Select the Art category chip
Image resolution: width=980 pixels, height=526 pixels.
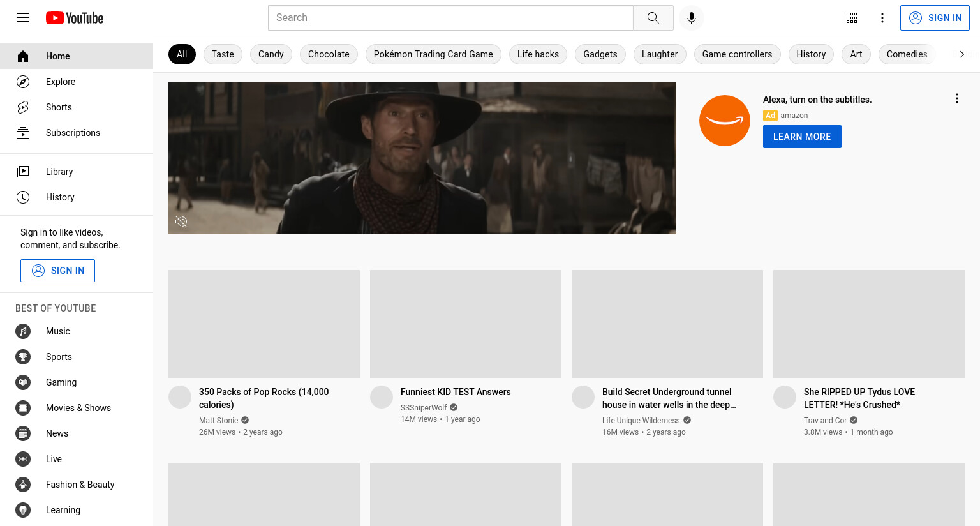point(856,54)
